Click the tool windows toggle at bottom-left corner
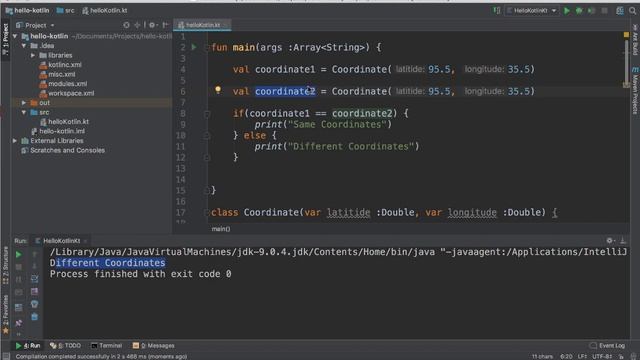 click(x=5, y=356)
